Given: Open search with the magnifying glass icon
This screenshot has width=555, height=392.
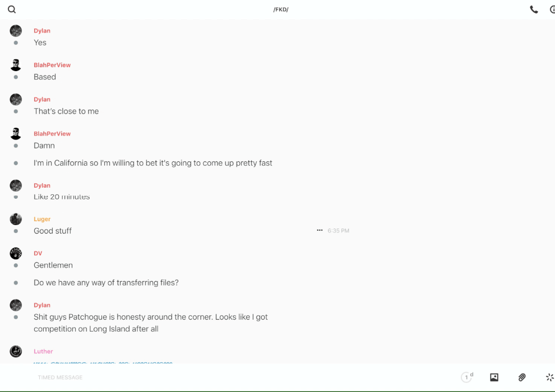Looking at the screenshot, I should [12, 10].
